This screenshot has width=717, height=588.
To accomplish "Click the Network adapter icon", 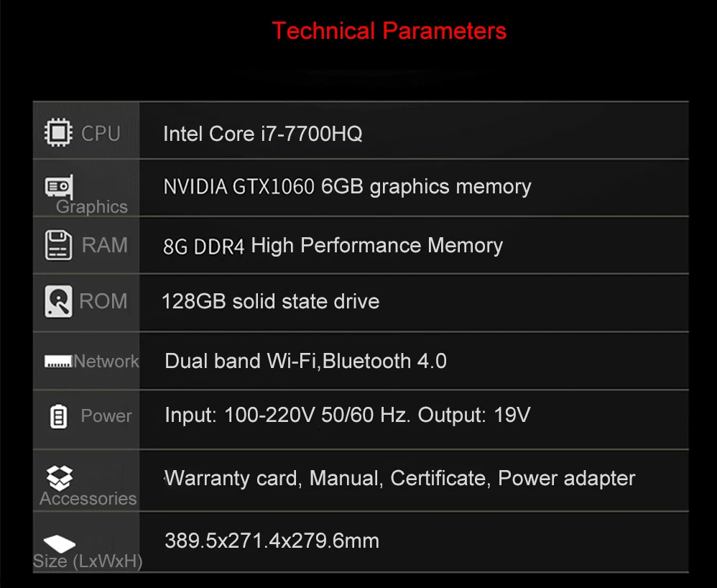I will [x=58, y=361].
